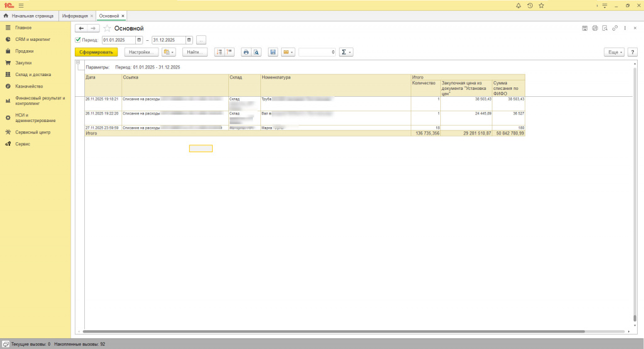Open top-right preview magnifier icon
Image resolution: width=644 pixels, height=349 pixels.
click(x=605, y=28)
